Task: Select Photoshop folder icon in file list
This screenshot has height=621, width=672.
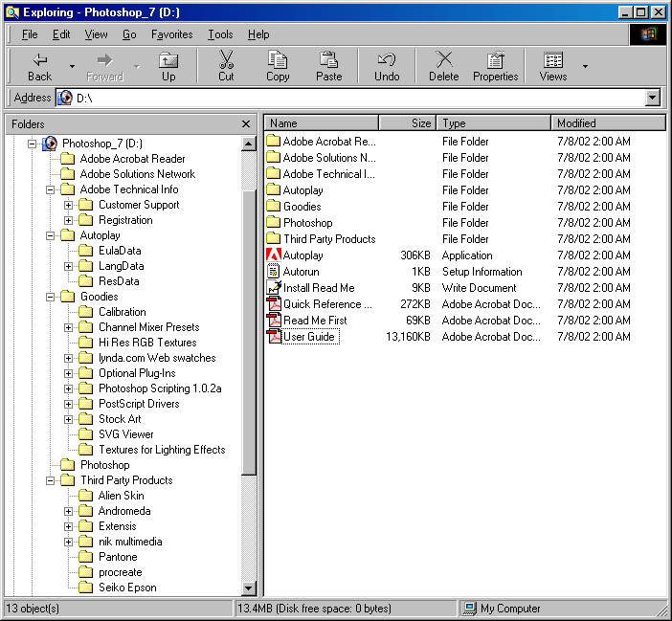Action: 274,222
